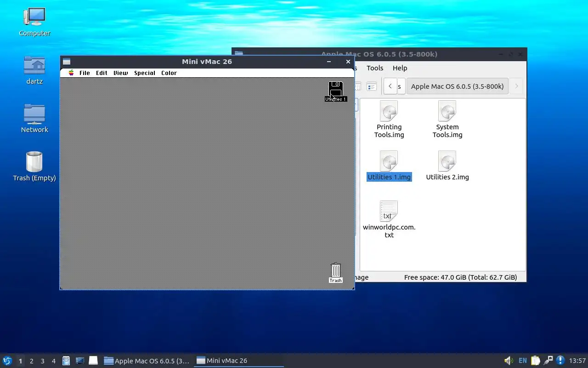Open the clipboard manager tray icon
The width and height of the screenshot is (588, 368).
536,361
